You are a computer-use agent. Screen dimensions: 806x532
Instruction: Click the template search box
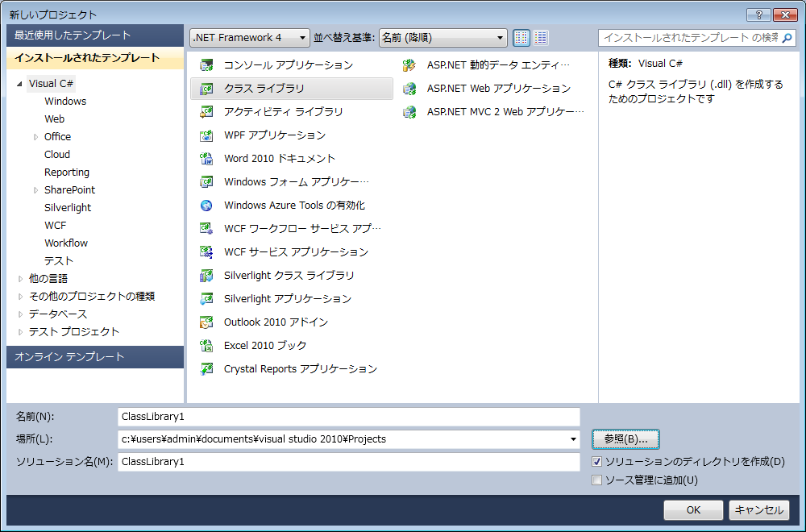tap(691, 38)
